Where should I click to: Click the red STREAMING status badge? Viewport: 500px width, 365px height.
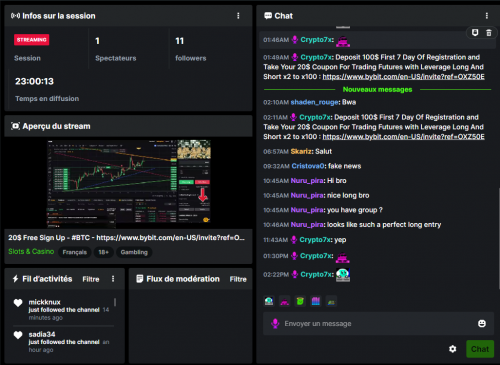point(32,40)
